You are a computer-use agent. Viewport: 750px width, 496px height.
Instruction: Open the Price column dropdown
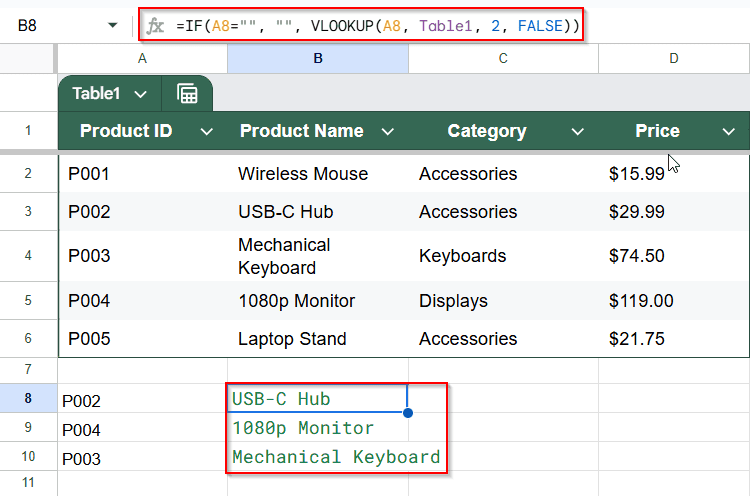(728, 132)
